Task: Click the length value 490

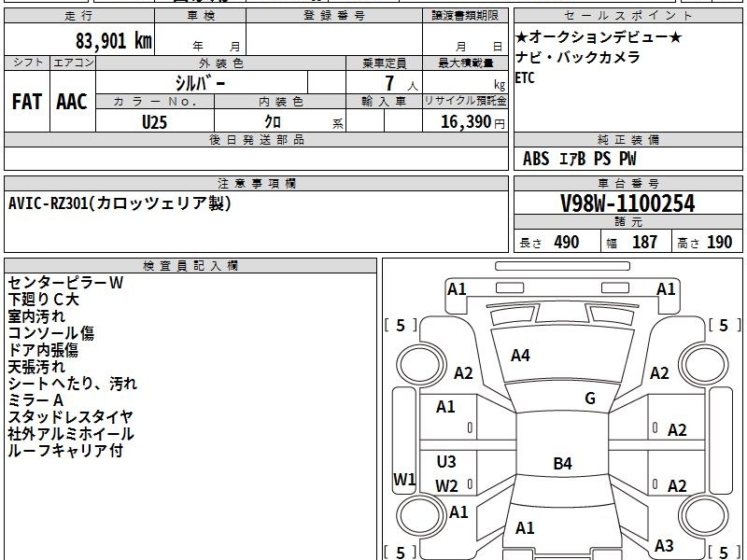Action: point(567,243)
